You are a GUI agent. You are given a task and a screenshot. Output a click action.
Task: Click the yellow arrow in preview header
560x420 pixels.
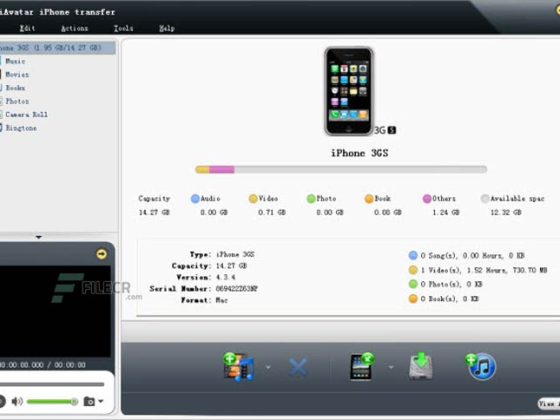(101, 254)
